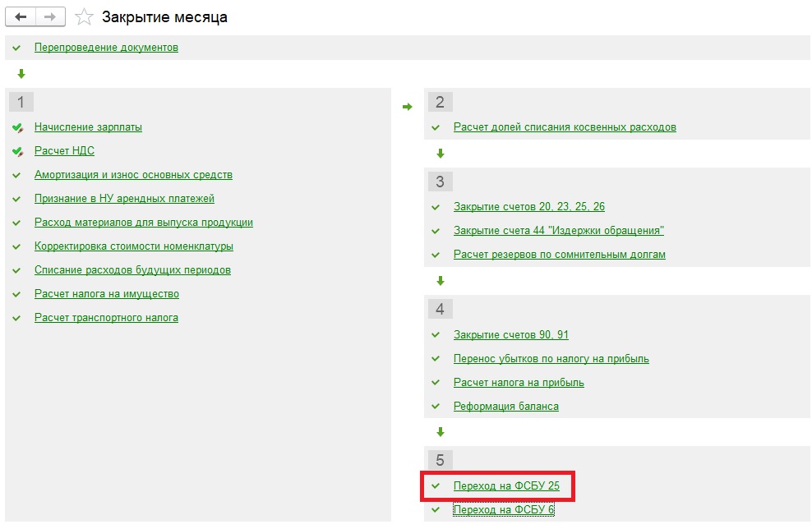Click edited checkmark icon next to Начисление зарплаты
The image size is (812, 529).
pyautogui.click(x=17, y=127)
